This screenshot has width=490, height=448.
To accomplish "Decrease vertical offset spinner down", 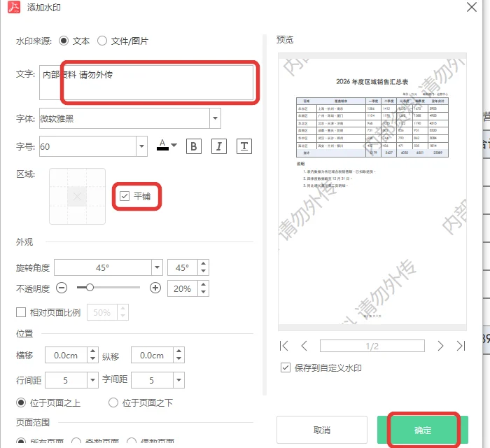I will point(178,358).
